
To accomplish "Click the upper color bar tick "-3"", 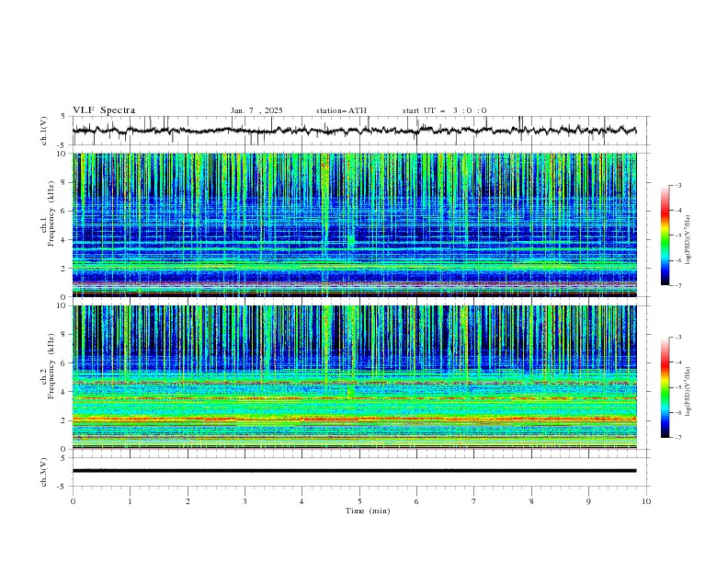I will (x=677, y=185).
